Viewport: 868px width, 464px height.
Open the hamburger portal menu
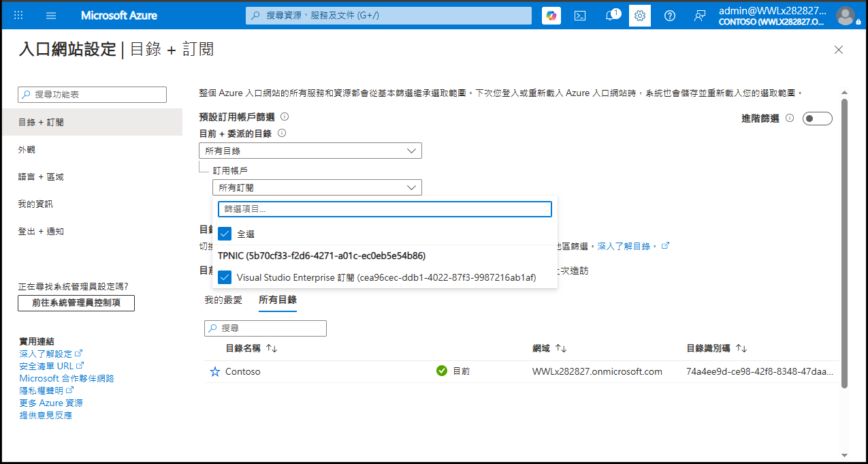pyautogui.click(x=51, y=15)
